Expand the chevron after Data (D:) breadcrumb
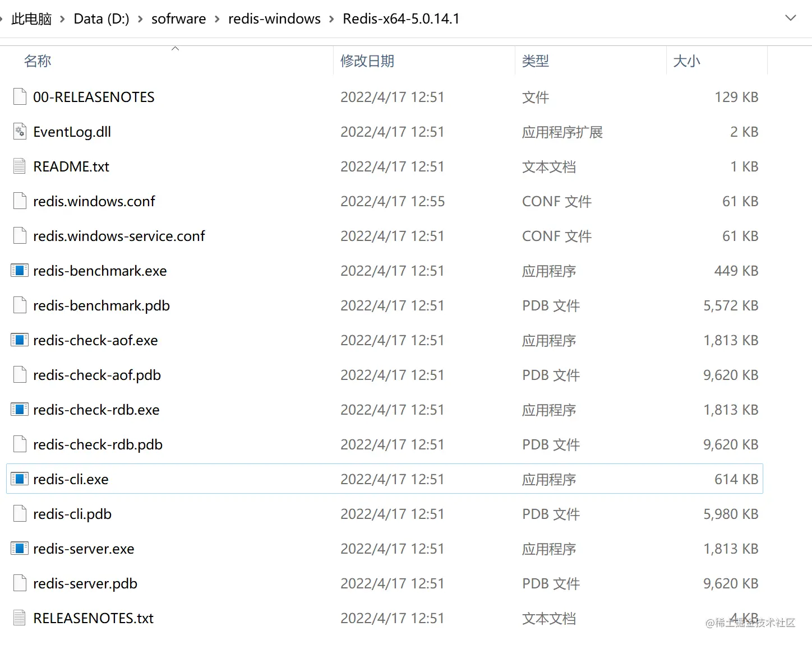Image resolution: width=812 pixels, height=645 pixels. coord(141,19)
